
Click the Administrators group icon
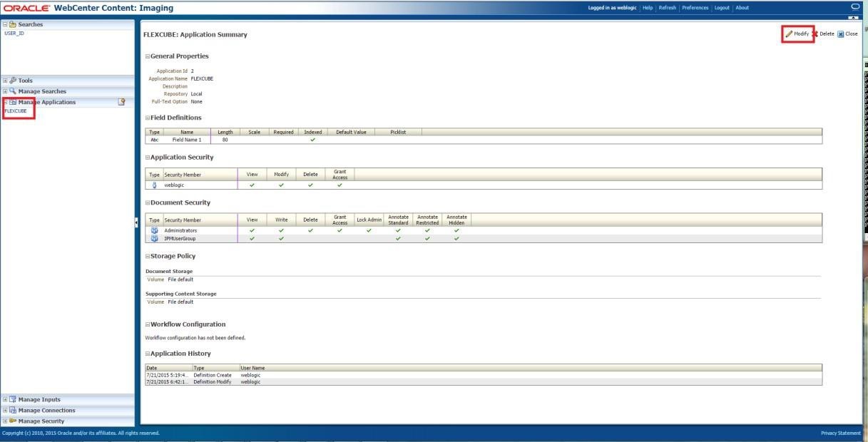click(155, 230)
